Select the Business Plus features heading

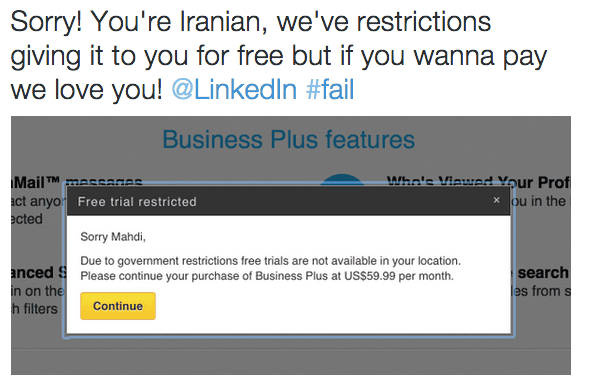click(x=288, y=139)
